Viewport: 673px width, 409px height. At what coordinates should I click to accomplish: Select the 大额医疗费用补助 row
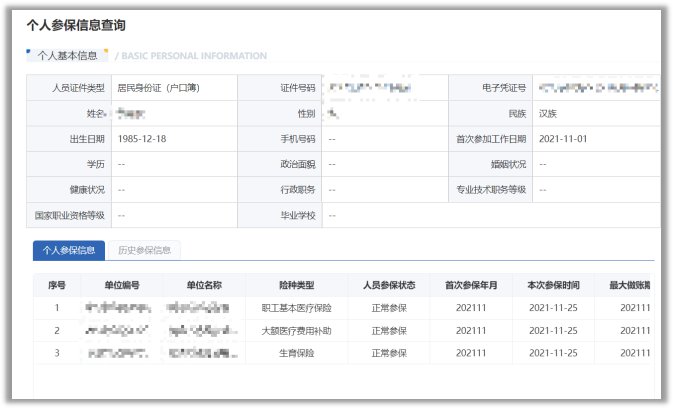(x=296, y=330)
